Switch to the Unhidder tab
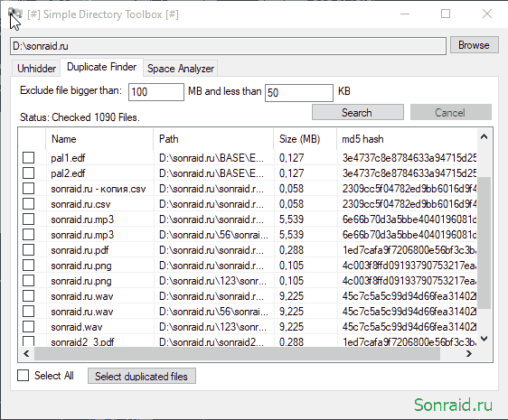This screenshot has height=420, width=508. tap(36, 69)
